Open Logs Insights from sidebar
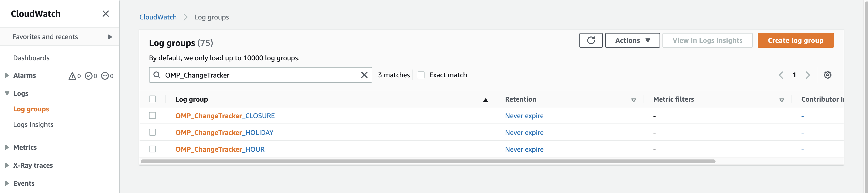 (x=33, y=124)
